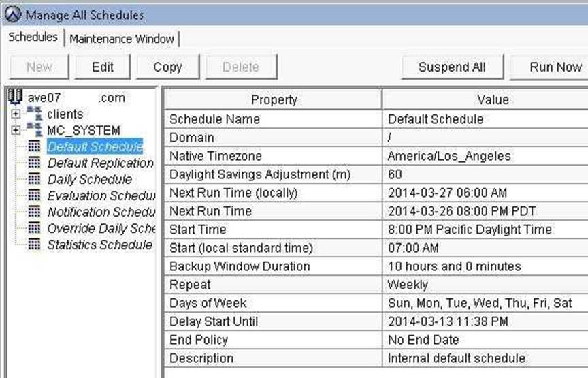
Task: Select the Schedules tab
Action: click(x=33, y=37)
